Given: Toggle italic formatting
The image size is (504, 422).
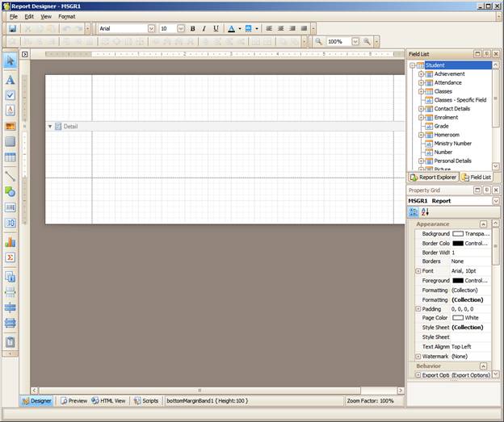Looking at the screenshot, I should tap(204, 28).
